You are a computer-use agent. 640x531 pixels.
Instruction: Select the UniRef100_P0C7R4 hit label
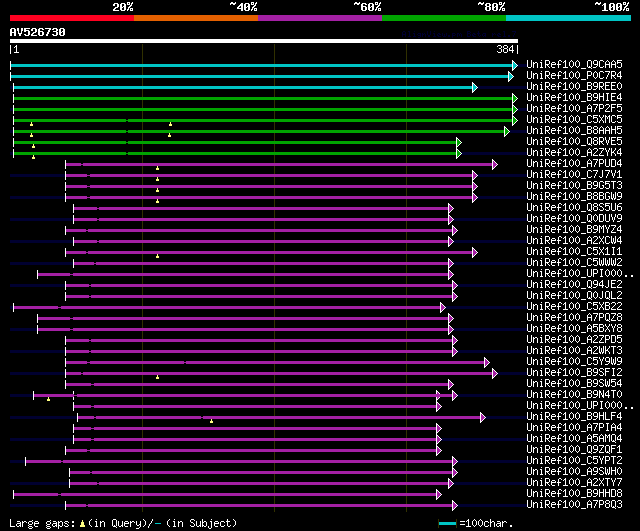pos(574,76)
